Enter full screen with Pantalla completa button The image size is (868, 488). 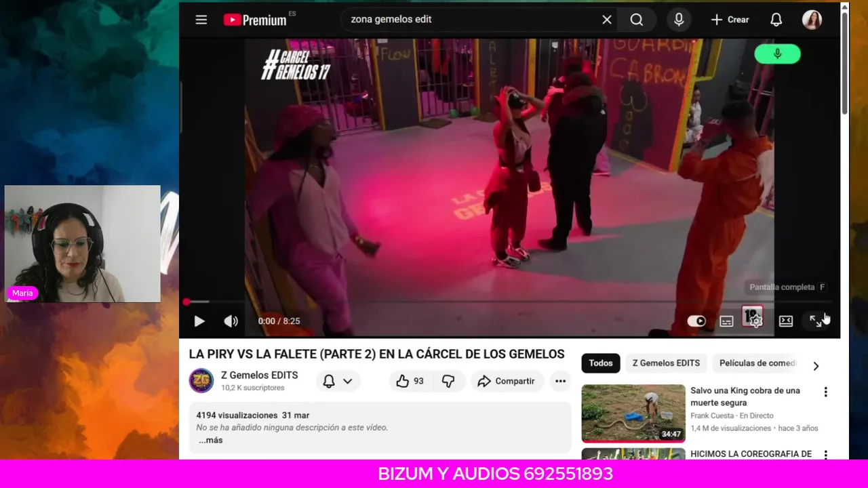tap(816, 321)
